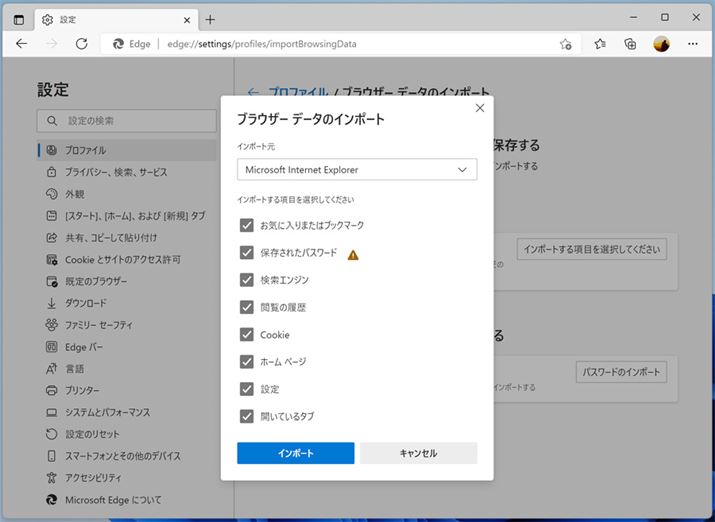Select プライバシー、検索、サービス in the sidebar

click(116, 172)
